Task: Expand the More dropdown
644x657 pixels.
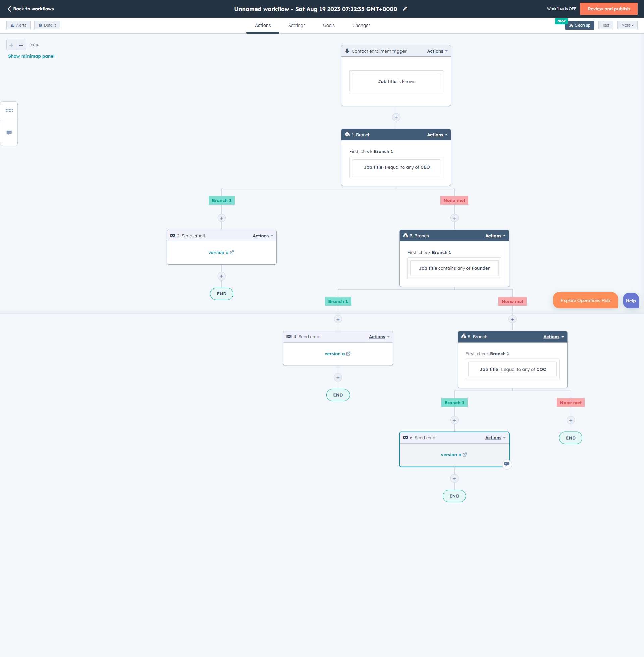Action: [x=627, y=25]
